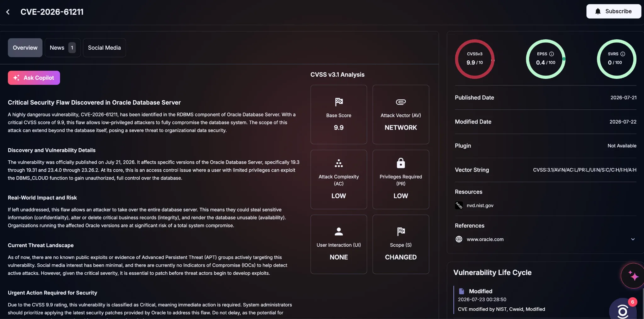The image size is (644, 319).
Task: Click the Scope CHANGED card
Action: pos(401,244)
